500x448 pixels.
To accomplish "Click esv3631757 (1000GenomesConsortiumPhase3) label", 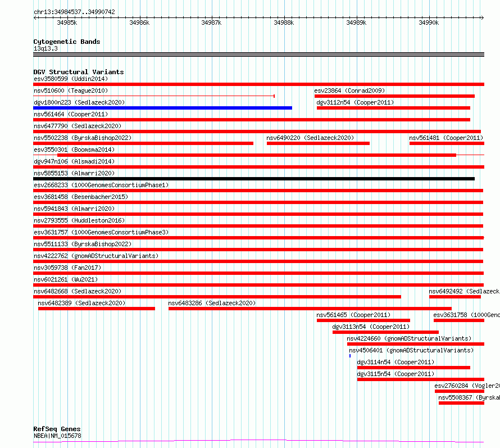I will [101, 232].
